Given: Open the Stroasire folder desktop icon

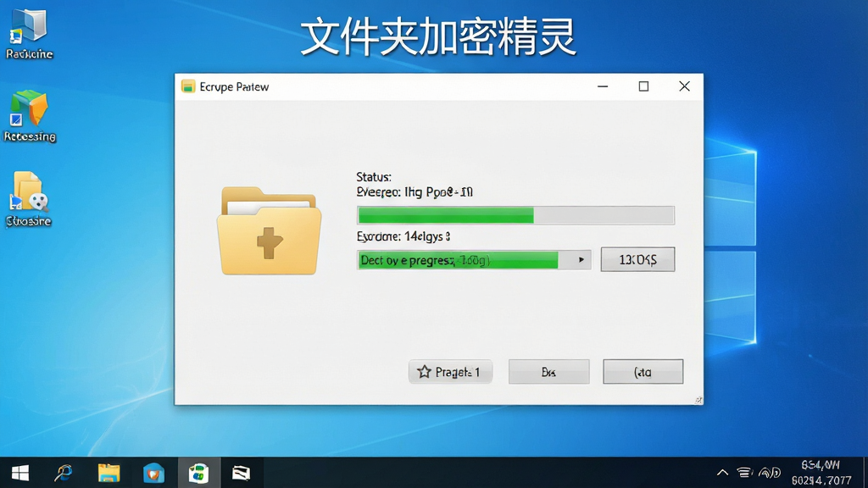Looking at the screenshot, I should click(29, 198).
